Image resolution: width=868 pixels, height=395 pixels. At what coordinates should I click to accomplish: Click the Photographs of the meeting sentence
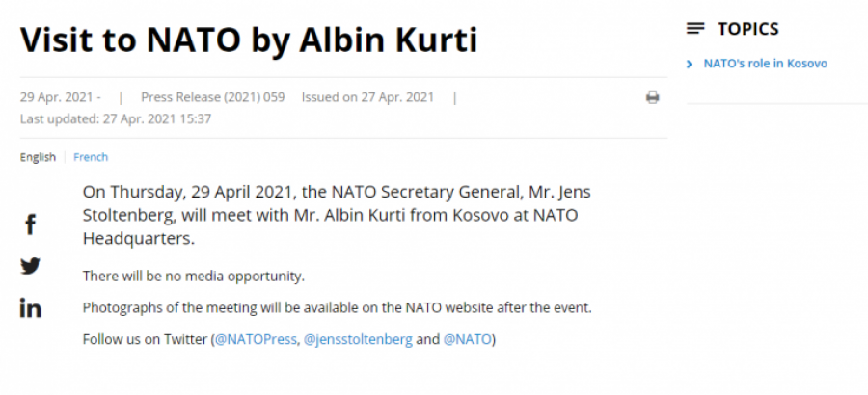[338, 307]
